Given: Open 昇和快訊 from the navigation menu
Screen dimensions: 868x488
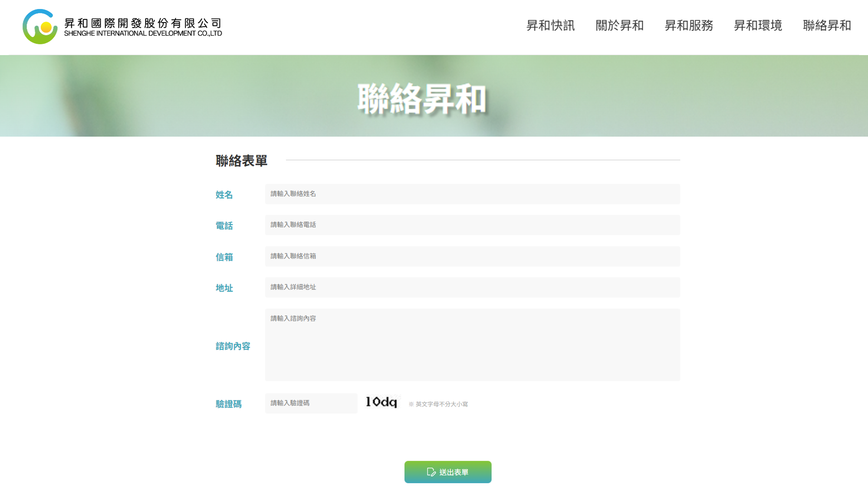Looking at the screenshot, I should tap(550, 26).
